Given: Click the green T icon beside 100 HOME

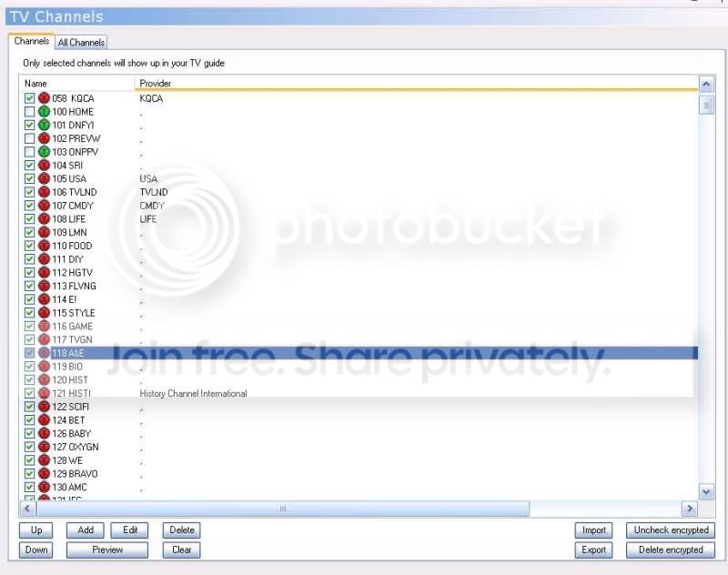Looking at the screenshot, I should pyautogui.click(x=44, y=112).
